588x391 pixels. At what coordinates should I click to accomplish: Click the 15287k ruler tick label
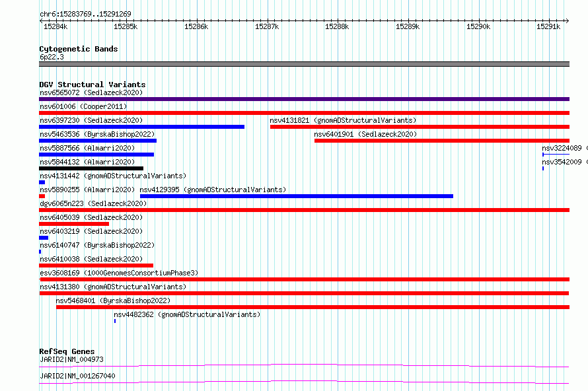(x=267, y=26)
